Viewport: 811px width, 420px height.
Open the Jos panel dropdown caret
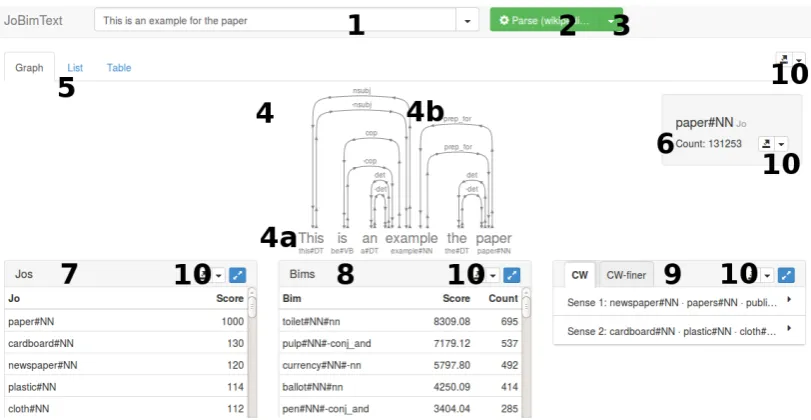[x=218, y=275]
